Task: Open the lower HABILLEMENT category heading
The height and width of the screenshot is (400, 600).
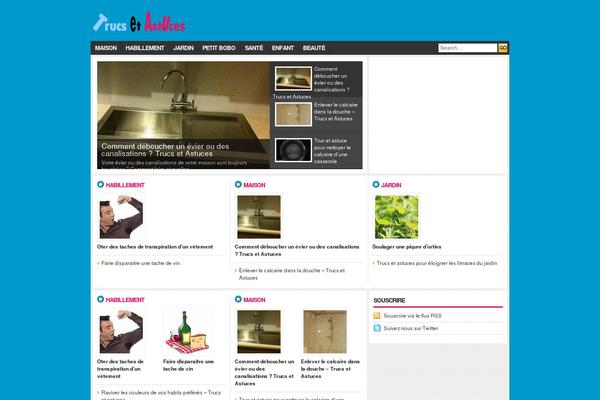Action: tap(125, 300)
